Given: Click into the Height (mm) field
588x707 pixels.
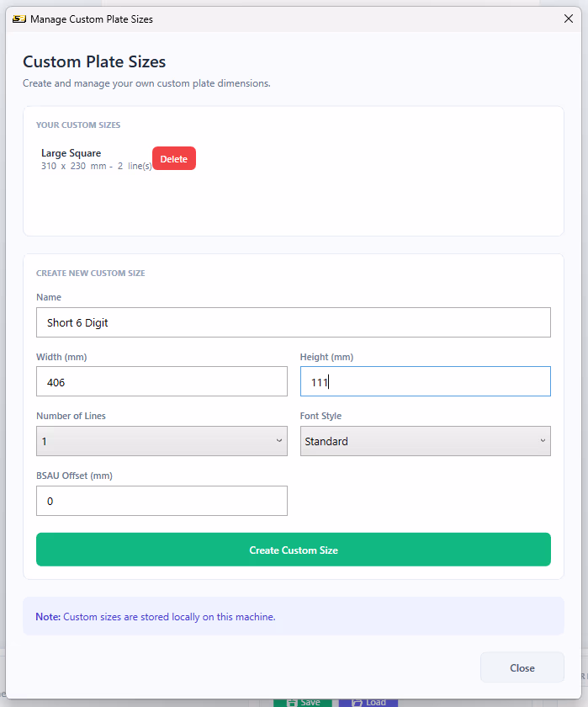Looking at the screenshot, I should (426, 381).
